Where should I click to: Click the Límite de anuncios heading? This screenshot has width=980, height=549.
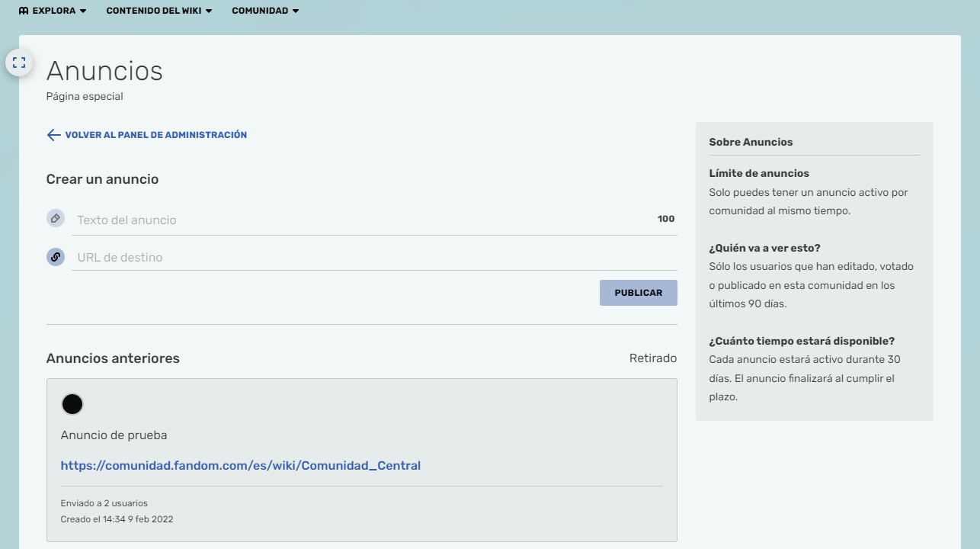tap(760, 173)
